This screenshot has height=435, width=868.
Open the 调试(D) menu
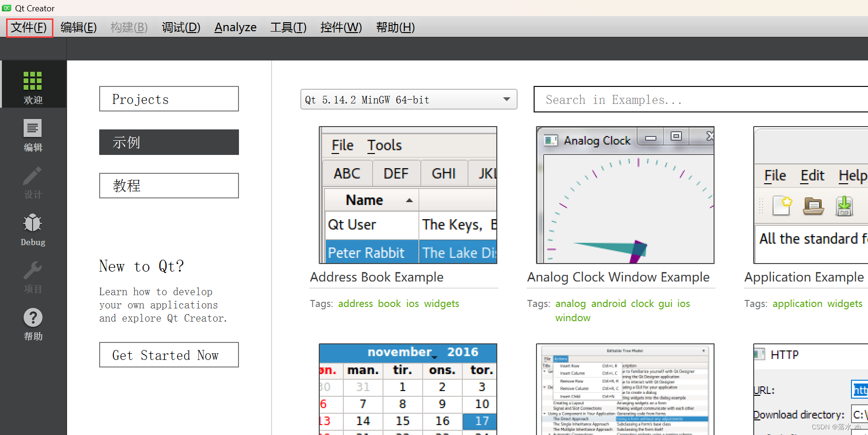[x=181, y=27]
